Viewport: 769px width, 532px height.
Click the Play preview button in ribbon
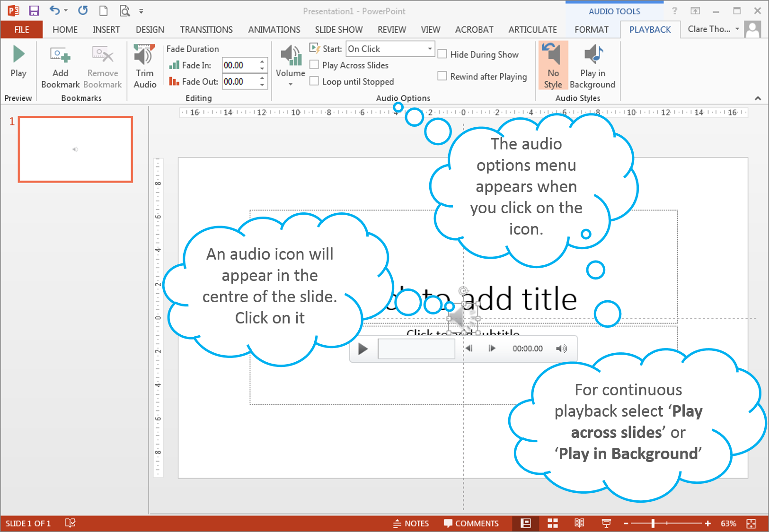18,62
